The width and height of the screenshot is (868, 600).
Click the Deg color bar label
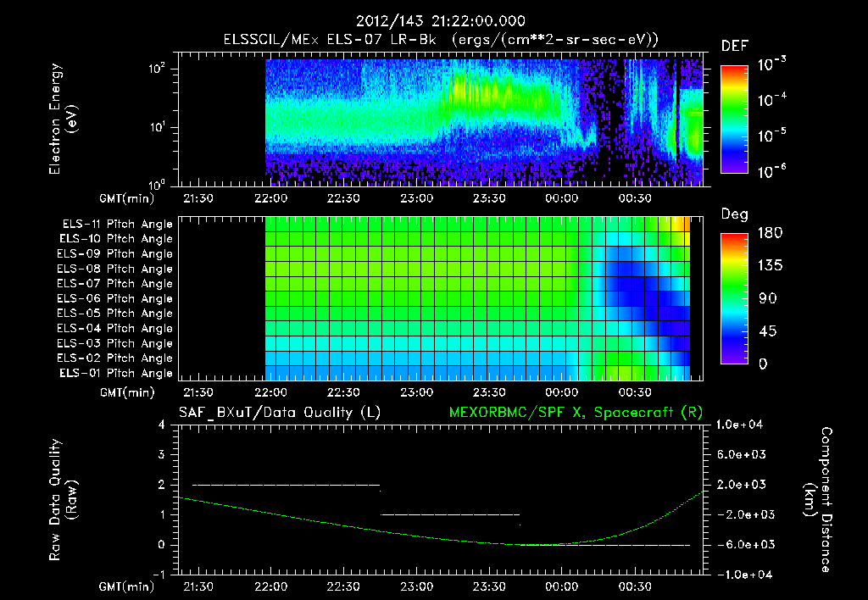(x=735, y=214)
